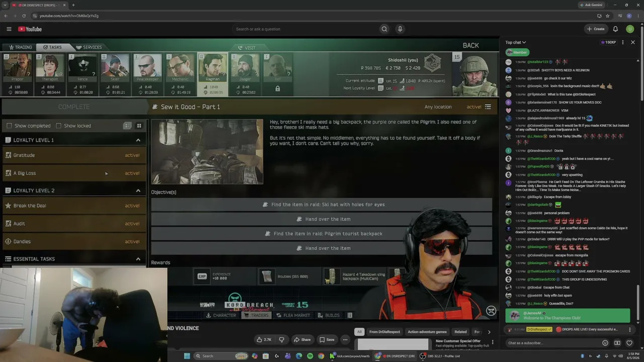Switch to the Services tab
The height and width of the screenshot is (362, 644).
pos(89,47)
